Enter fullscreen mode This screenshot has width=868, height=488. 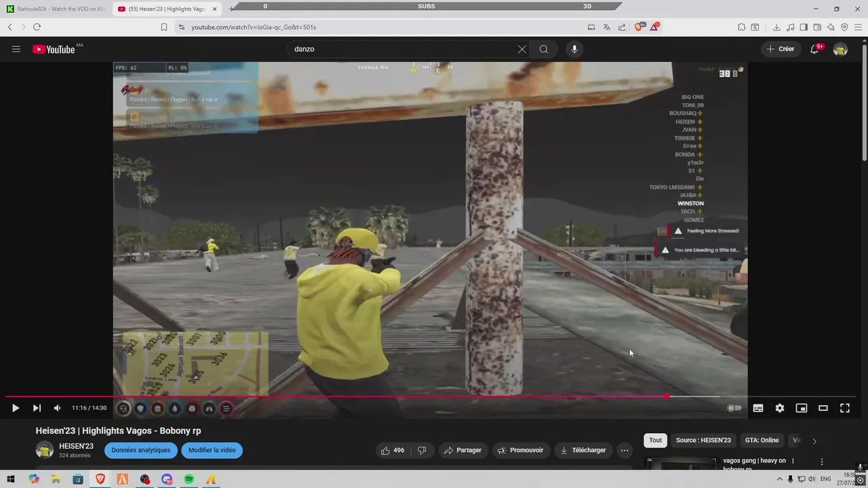pyautogui.click(x=845, y=408)
